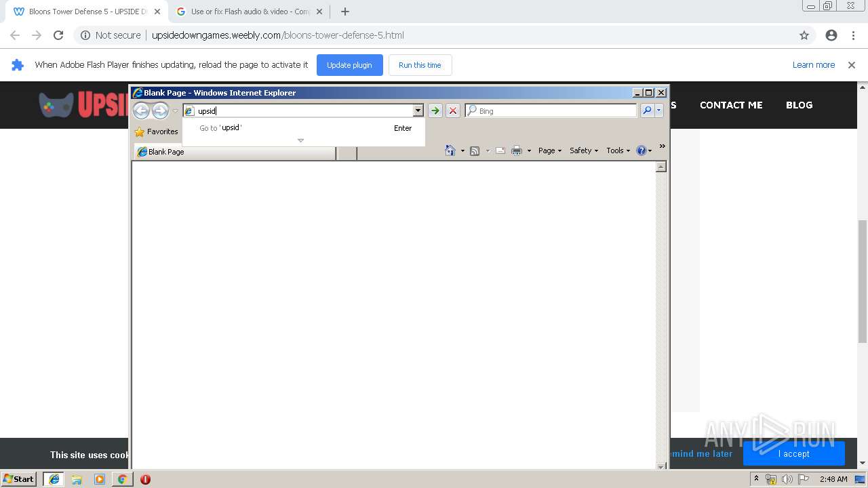Screen dimensions: 868x488
Task: Open the Chrome three-dot menu
Action: 853,35
